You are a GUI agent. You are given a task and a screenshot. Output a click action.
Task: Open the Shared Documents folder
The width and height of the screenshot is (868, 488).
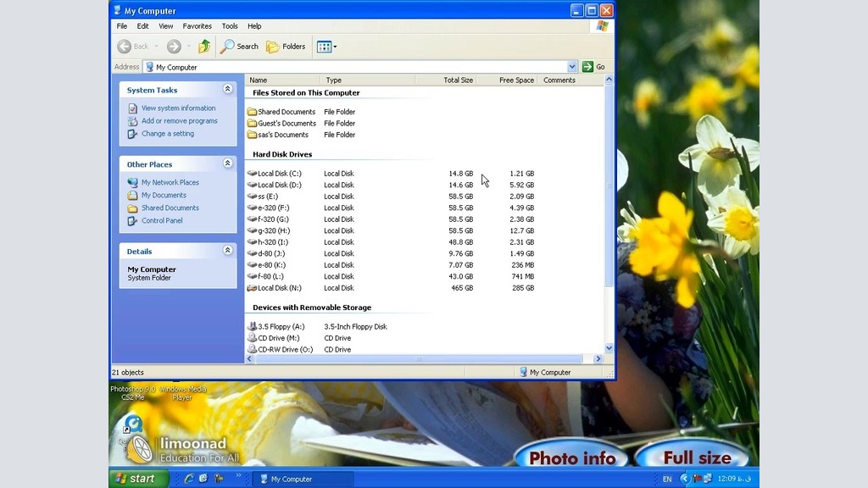coord(286,112)
